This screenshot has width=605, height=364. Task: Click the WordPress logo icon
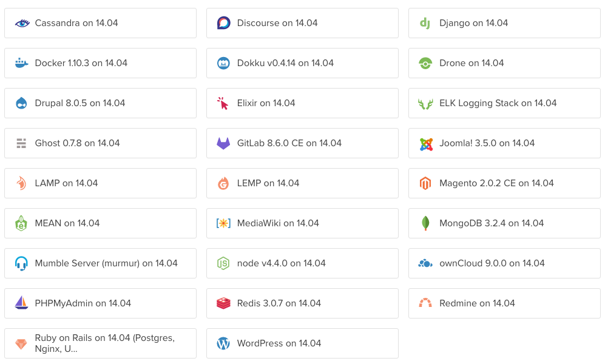click(223, 343)
